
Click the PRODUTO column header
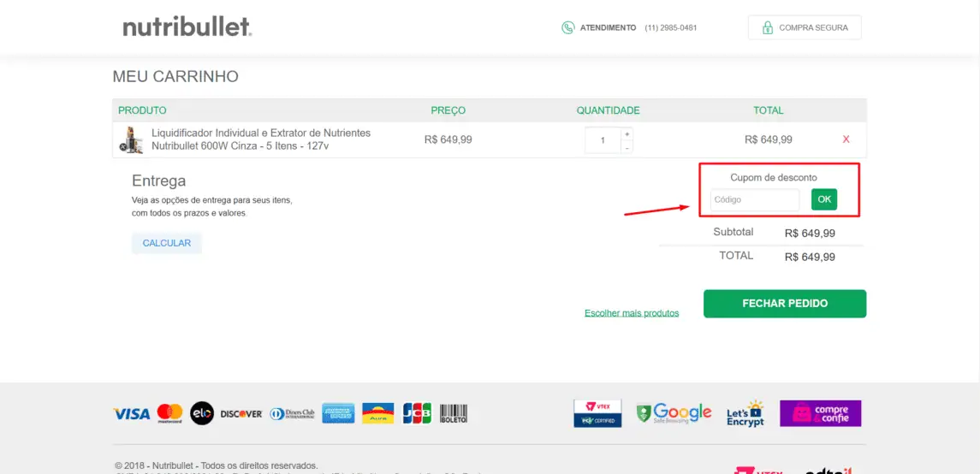tap(142, 110)
